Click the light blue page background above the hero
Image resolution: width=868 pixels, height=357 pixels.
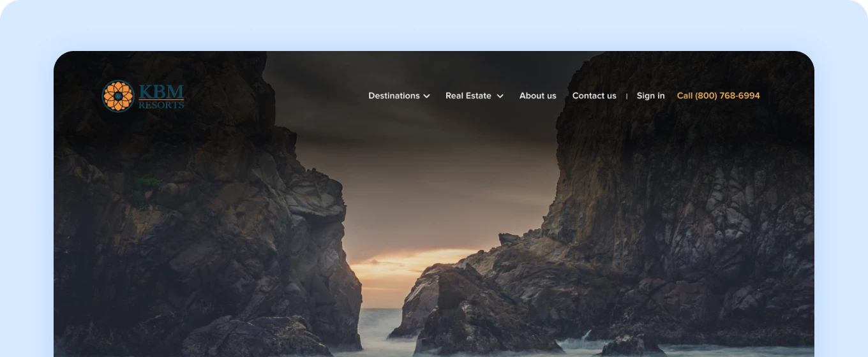(x=434, y=25)
